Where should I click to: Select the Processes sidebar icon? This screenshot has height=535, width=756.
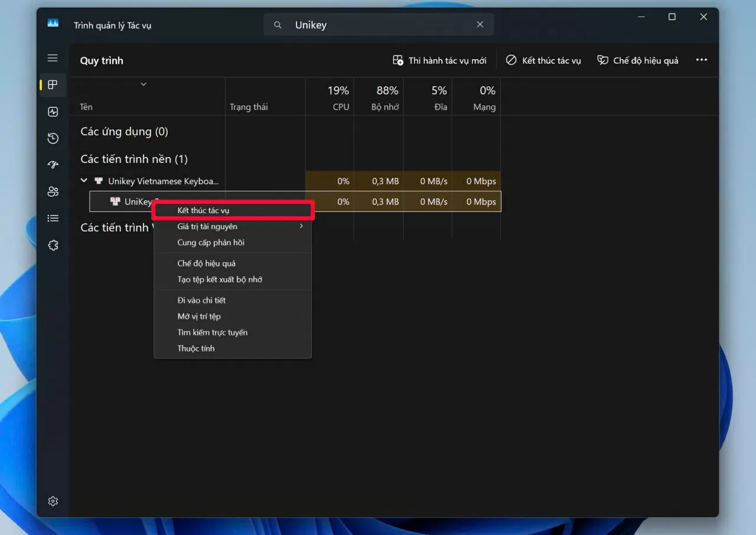click(53, 85)
